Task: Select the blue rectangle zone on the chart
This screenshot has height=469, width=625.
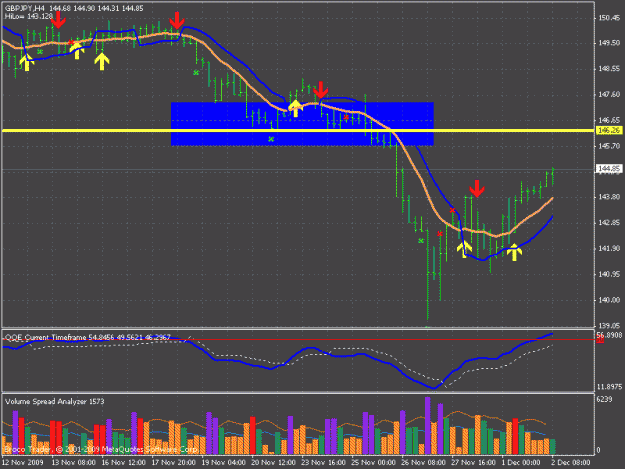Action: coord(302,124)
